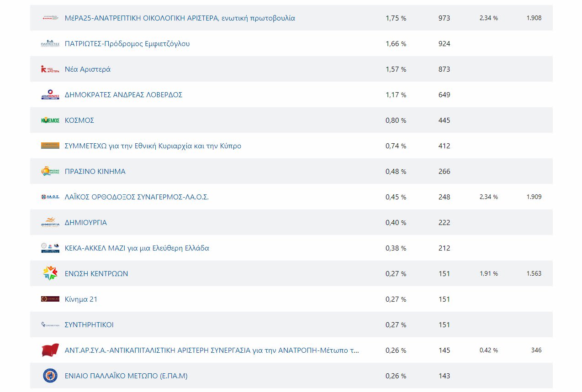Click the ΛΑ.Ο.Σ. party logo
The image size is (582, 392).
[50, 197]
